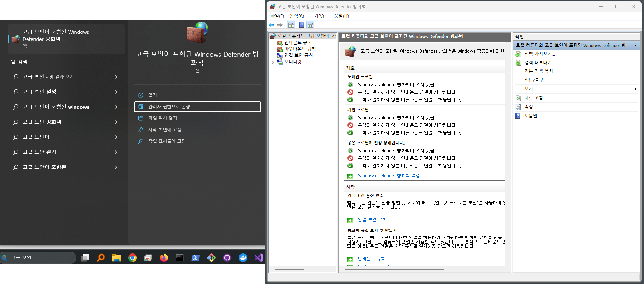Click the green arrow icon beside 방화벽 속성
Screen dimensions: 644x284
tap(350, 176)
